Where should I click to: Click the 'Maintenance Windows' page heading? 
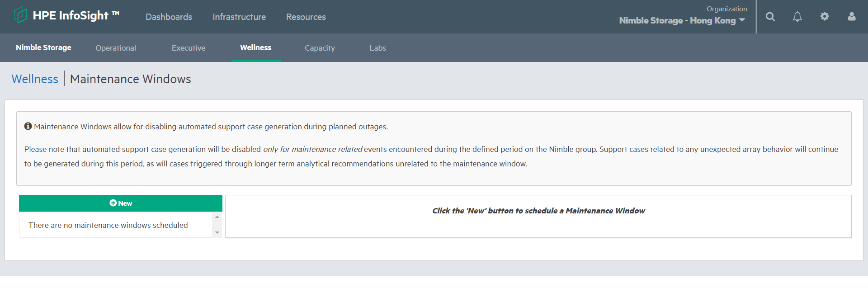click(x=131, y=79)
